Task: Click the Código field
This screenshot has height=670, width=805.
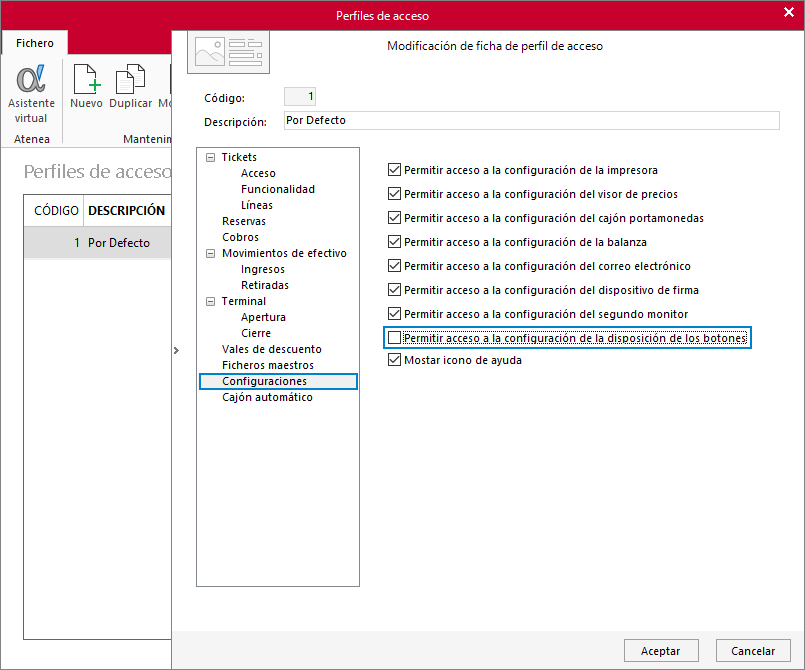Action: coord(300,97)
